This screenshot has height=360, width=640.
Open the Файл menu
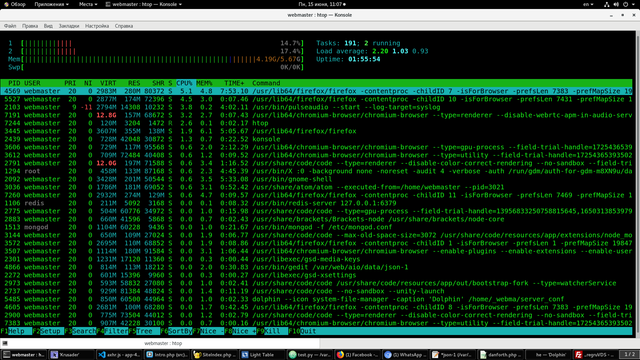click(x=10, y=26)
